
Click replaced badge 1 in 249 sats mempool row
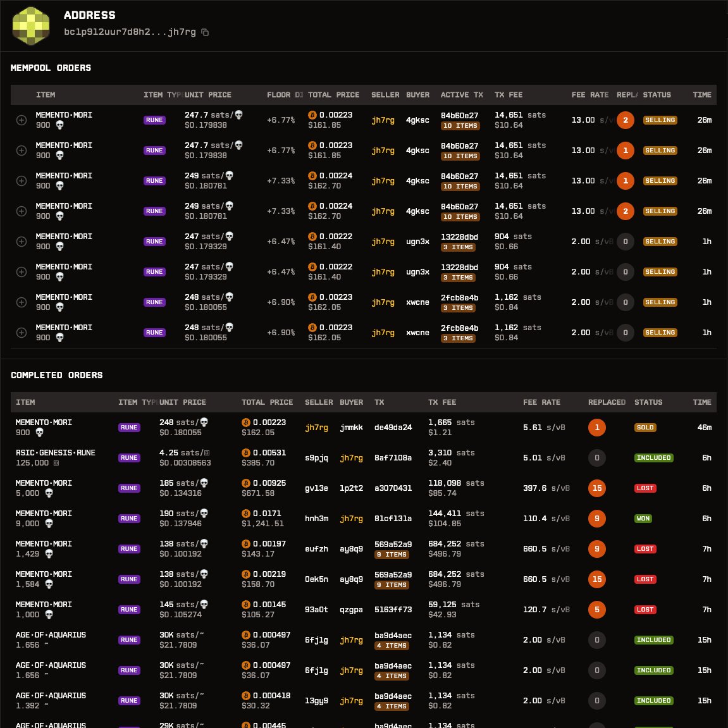click(626, 181)
